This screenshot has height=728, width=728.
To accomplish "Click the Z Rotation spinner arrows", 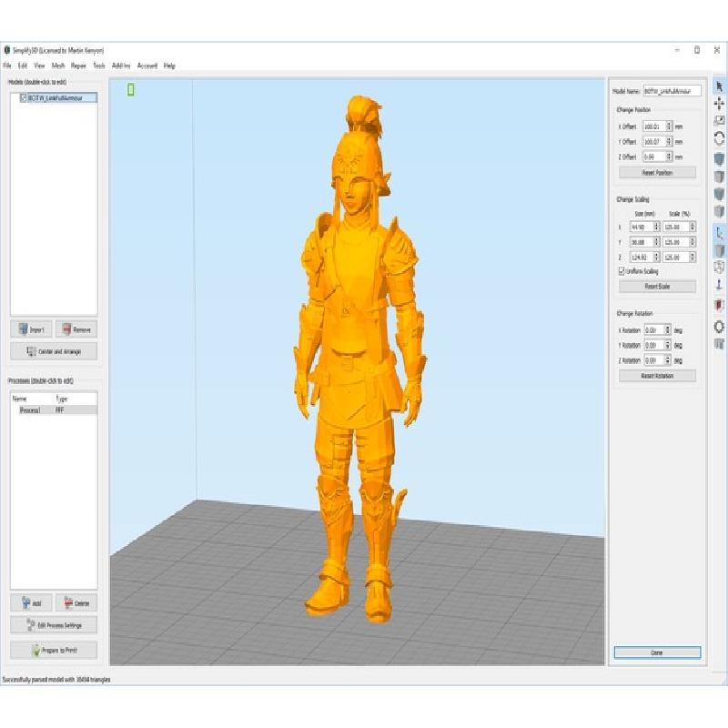I will (668, 359).
